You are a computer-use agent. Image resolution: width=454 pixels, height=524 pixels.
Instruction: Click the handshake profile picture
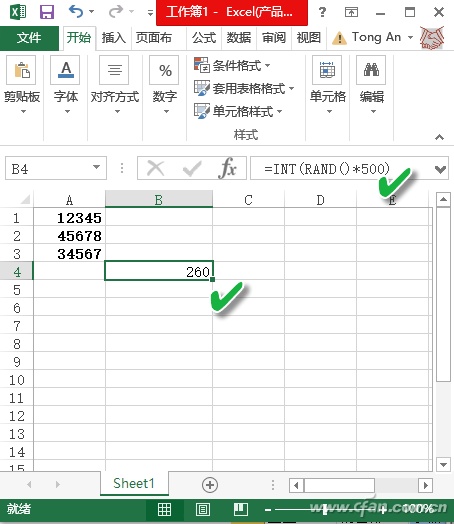432,38
